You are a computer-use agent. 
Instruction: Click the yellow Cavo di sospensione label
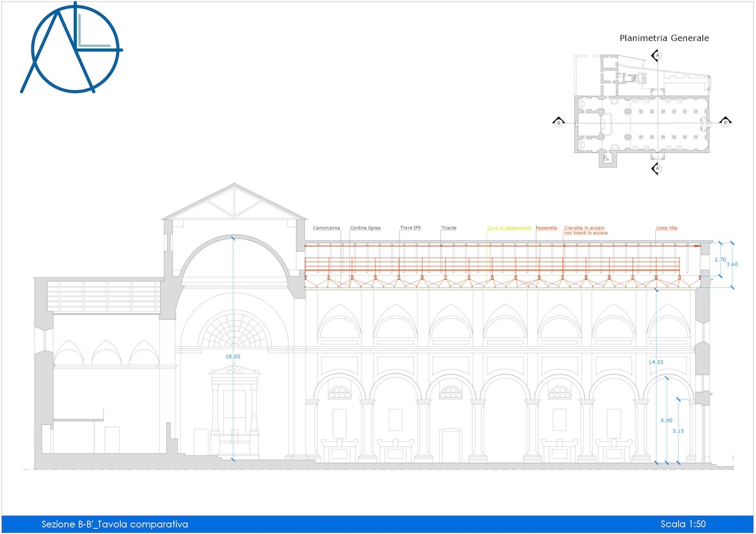click(509, 228)
